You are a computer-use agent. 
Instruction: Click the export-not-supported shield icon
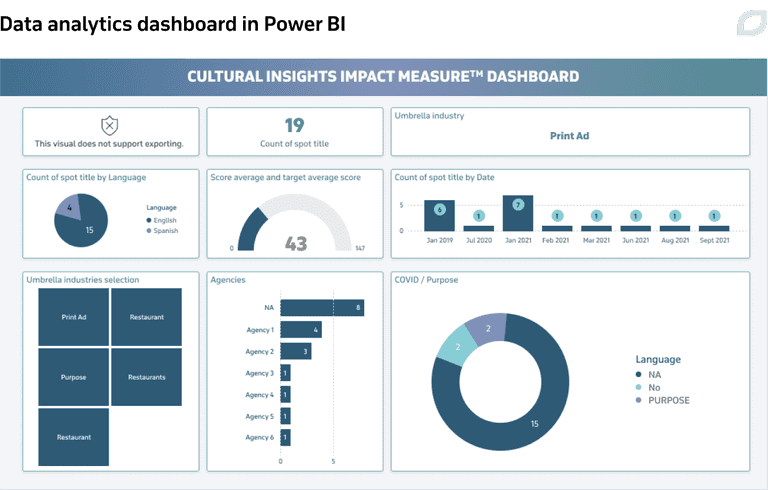[109, 125]
